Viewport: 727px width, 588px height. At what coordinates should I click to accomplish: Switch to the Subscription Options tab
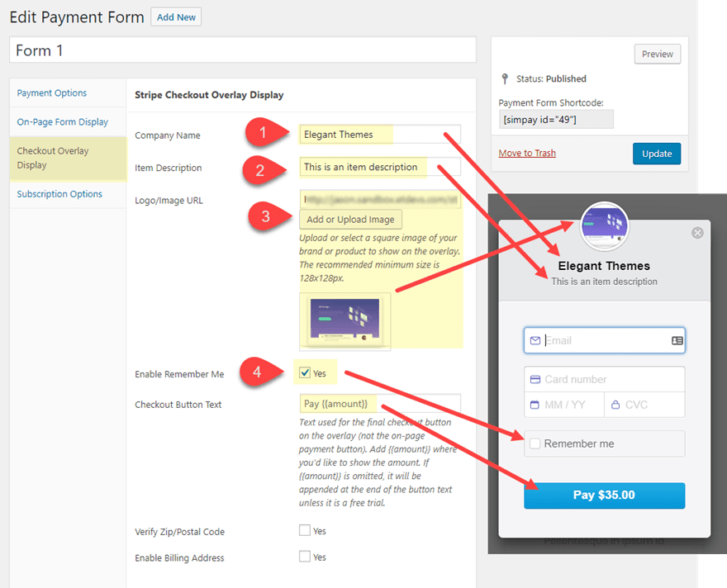click(61, 193)
